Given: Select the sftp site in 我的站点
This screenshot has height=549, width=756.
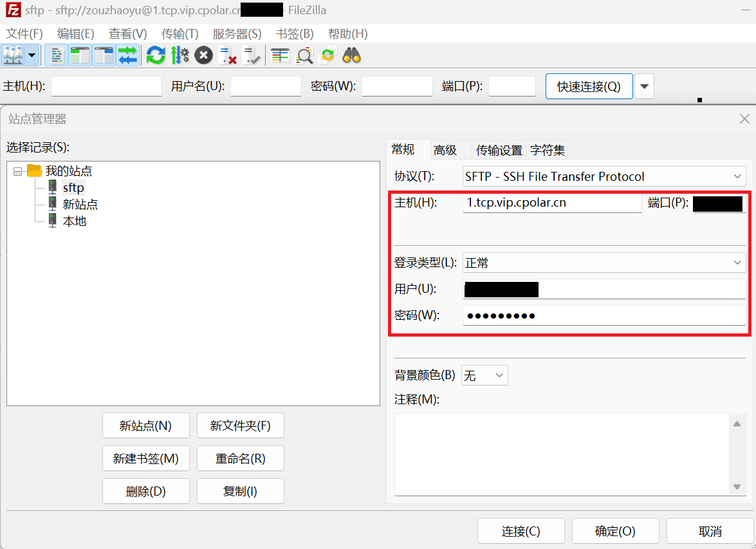Looking at the screenshot, I should point(73,187).
